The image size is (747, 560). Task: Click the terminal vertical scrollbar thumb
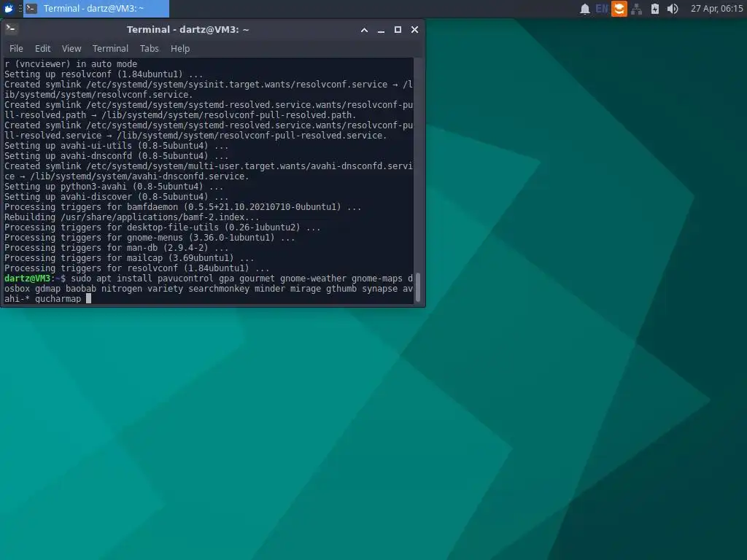tap(418, 287)
